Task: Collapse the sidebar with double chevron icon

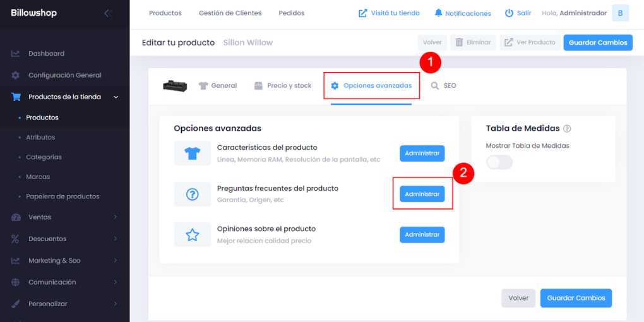Action: tap(108, 13)
